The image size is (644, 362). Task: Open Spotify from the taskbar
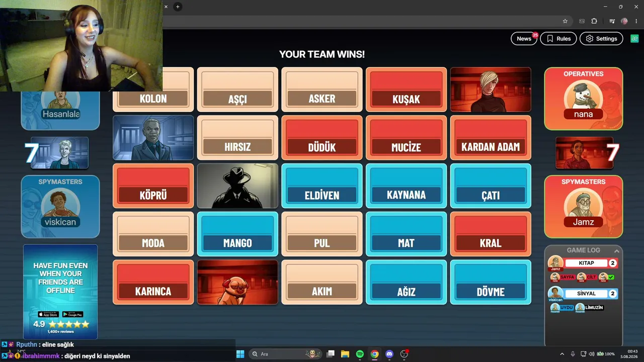tap(360, 354)
